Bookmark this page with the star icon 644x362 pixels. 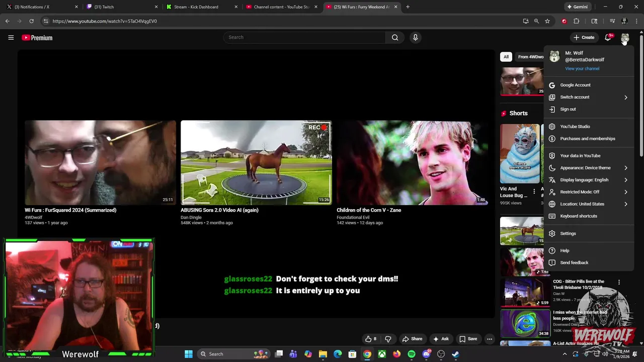pos(547,21)
